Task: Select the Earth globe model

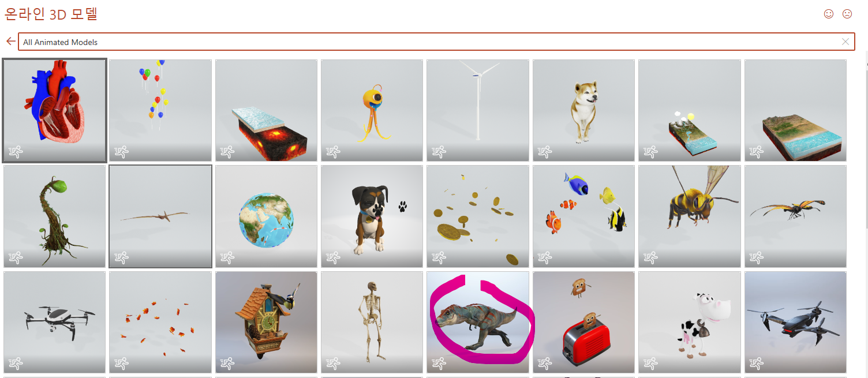Action: [x=266, y=216]
